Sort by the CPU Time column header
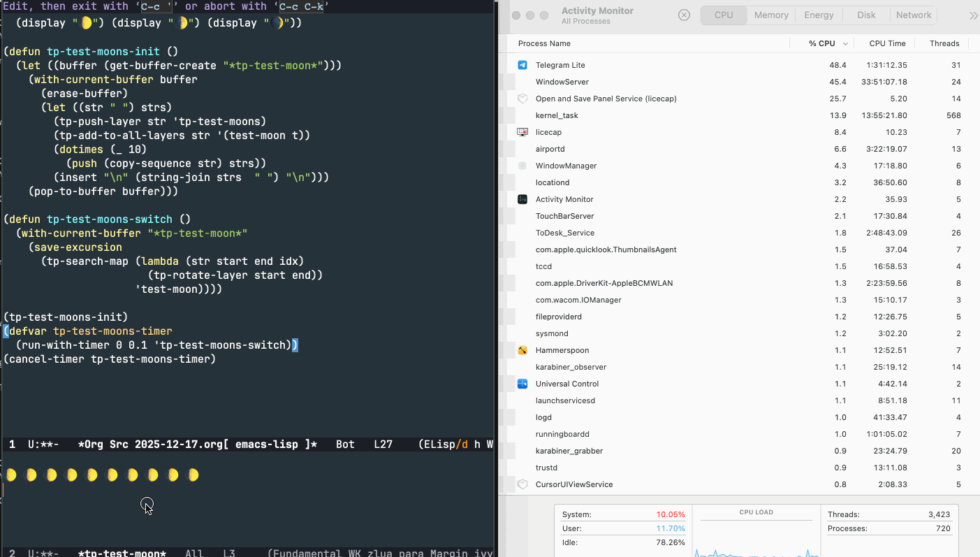The width and height of the screenshot is (980, 557). [x=887, y=43]
